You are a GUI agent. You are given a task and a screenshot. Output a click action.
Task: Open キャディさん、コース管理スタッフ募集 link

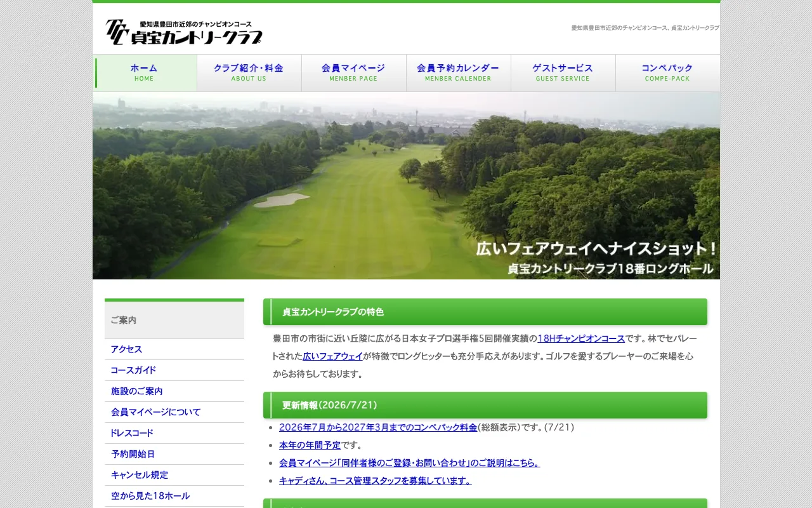(375, 481)
